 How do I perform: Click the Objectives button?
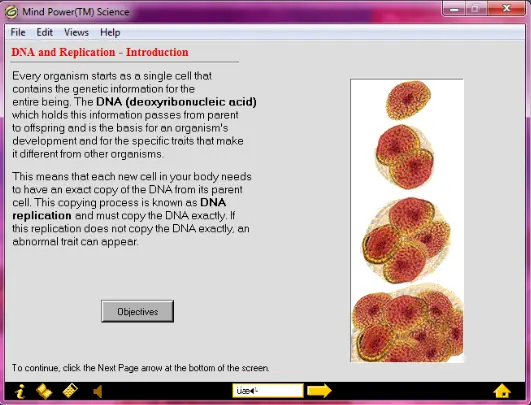(x=137, y=311)
